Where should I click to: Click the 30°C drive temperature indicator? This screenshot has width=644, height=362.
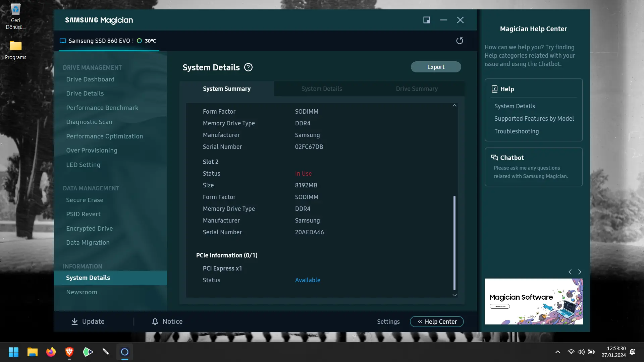pos(147,41)
